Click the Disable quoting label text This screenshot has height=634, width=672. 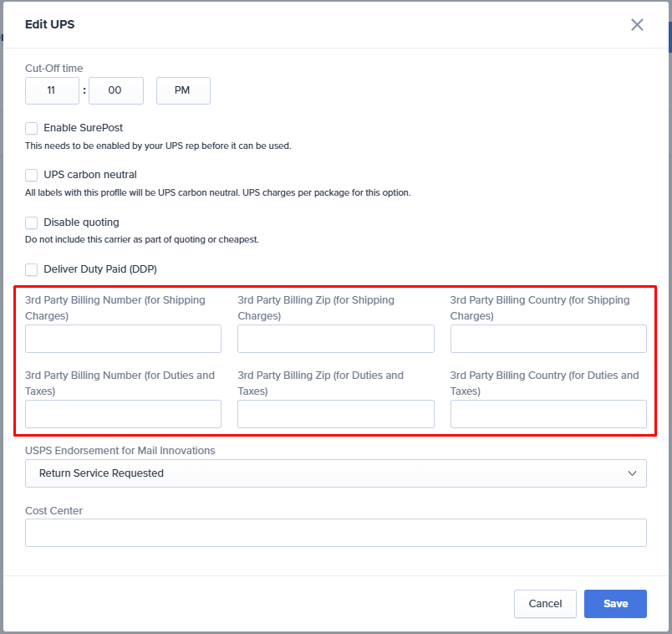(81, 222)
